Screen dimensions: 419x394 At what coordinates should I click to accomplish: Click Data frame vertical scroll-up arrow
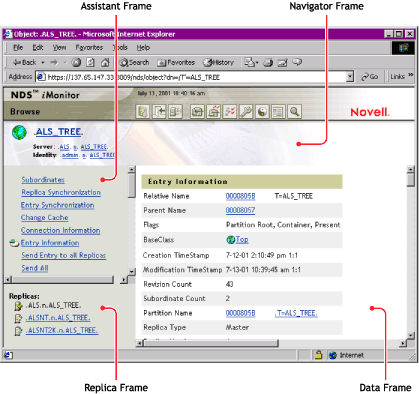click(411, 170)
